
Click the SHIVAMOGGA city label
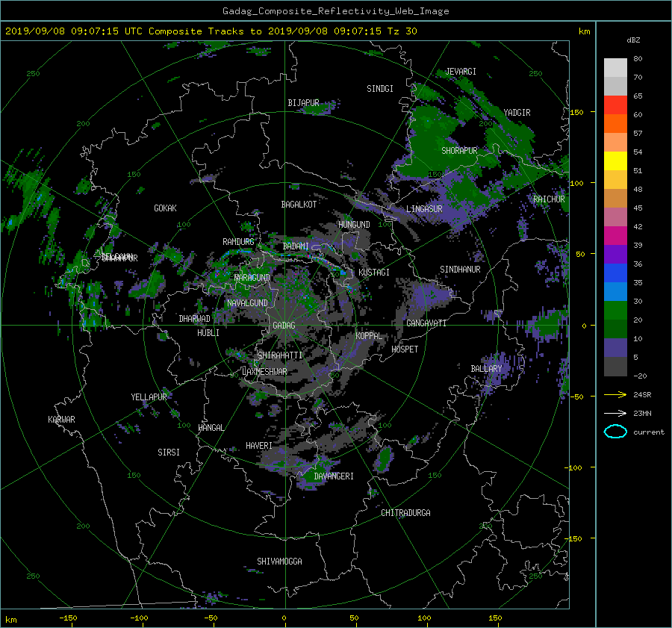coord(279,561)
